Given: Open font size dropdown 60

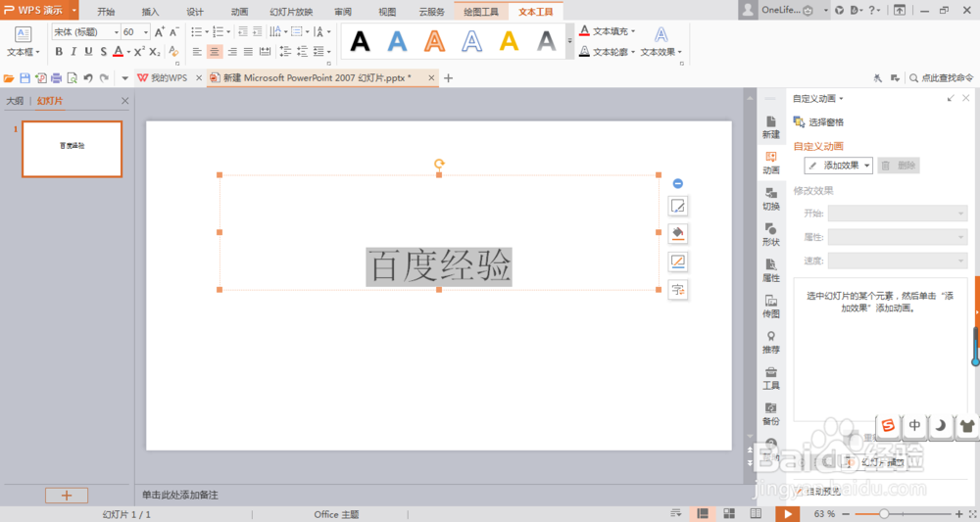Looking at the screenshot, I should 146,32.
